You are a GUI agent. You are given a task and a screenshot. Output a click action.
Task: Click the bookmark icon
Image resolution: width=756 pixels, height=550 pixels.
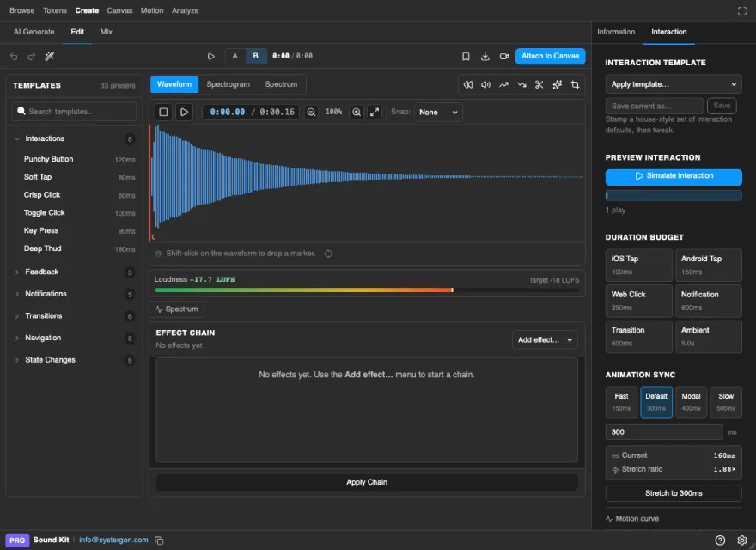[x=466, y=57]
